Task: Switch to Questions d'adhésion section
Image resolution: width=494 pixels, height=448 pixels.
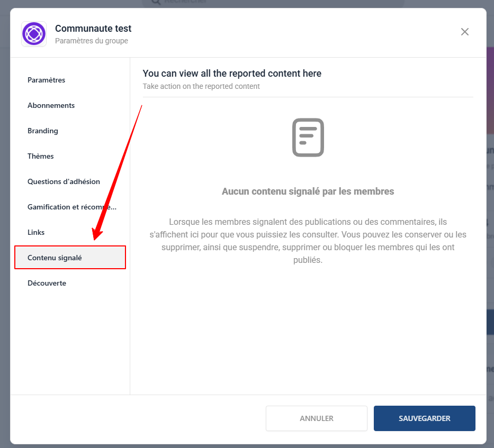Action: pyautogui.click(x=64, y=182)
